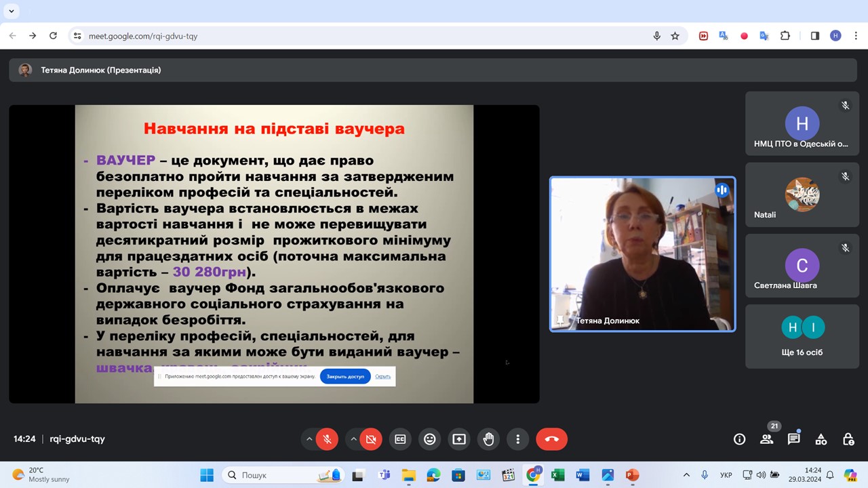Open the host controls lock icon
This screenshot has height=488, width=868.
(x=848, y=439)
